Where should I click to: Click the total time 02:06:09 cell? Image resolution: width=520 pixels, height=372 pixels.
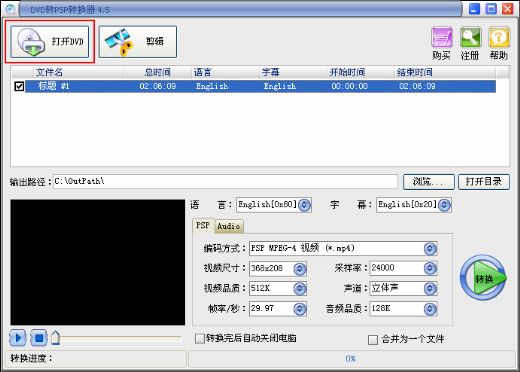(158, 86)
